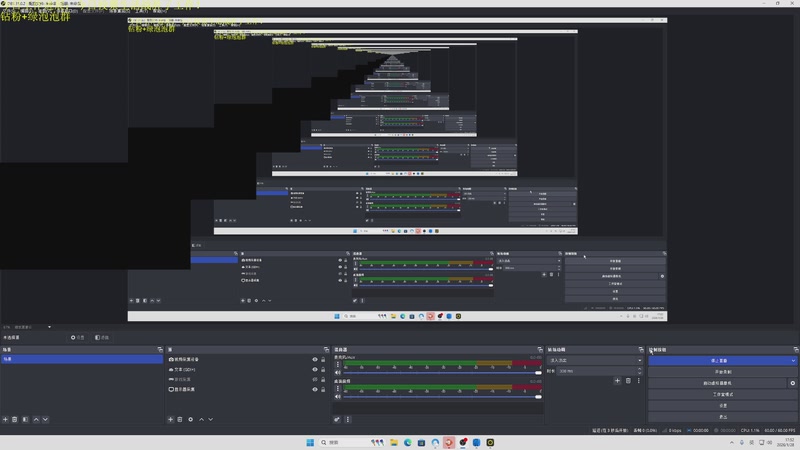Move scene down arrow
The image size is (800, 450).
pyautogui.click(x=45, y=419)
